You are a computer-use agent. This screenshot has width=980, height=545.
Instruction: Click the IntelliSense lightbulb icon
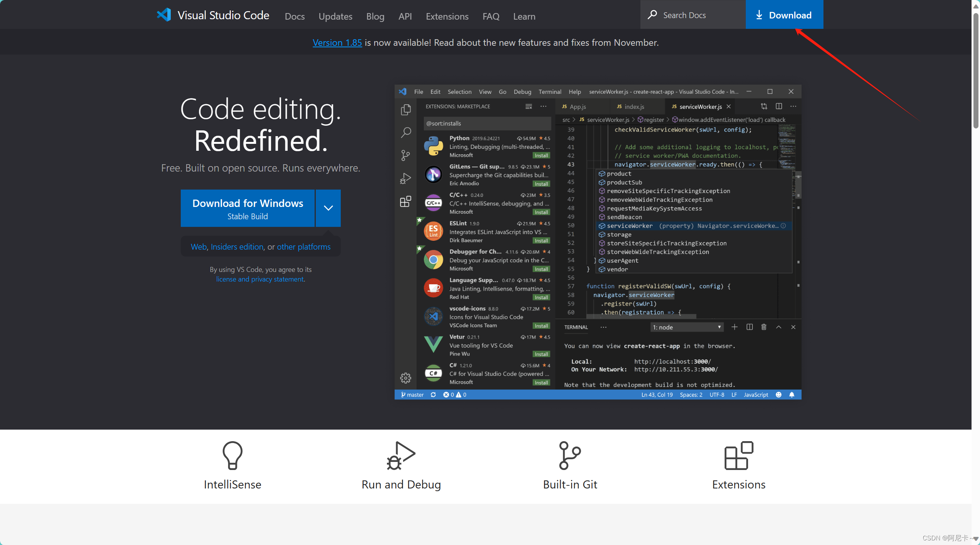point(232,455)
